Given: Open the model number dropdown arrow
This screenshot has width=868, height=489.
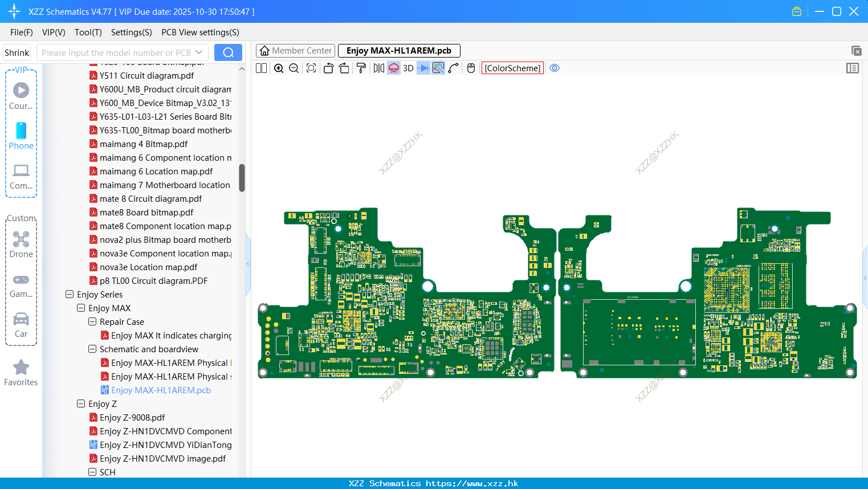Looking at the screenshot, I should (x=199, y=52).
